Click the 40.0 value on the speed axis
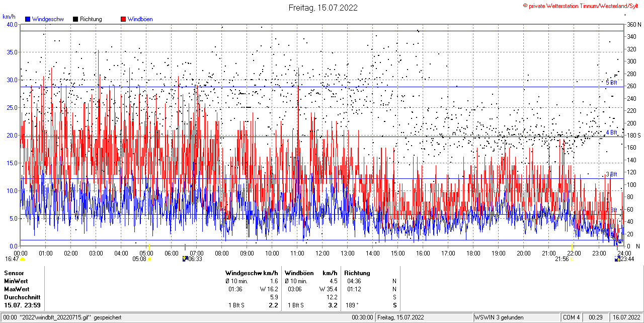This screenshot has width=644, height=323. click(11, 24)
